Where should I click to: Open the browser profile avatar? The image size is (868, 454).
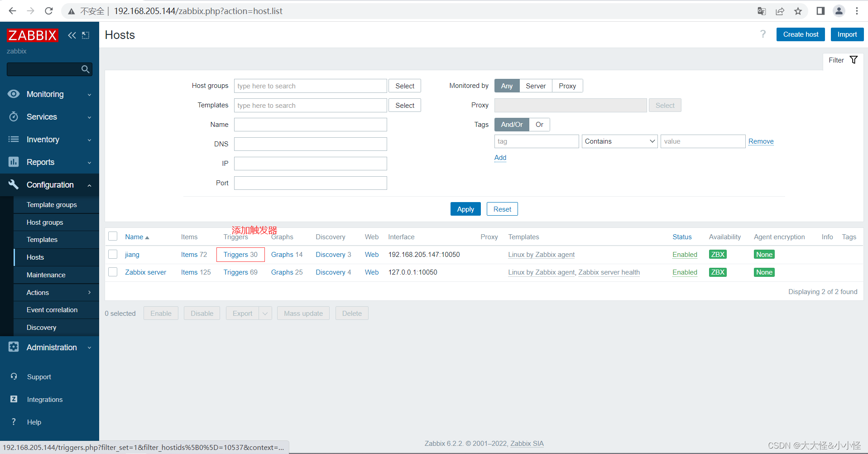pos(839,11)
